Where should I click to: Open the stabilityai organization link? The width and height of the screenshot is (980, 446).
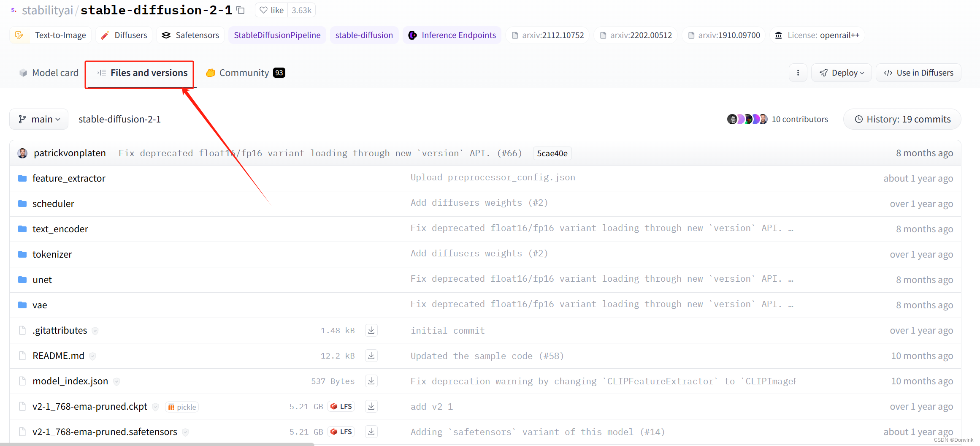pos(47,10)
